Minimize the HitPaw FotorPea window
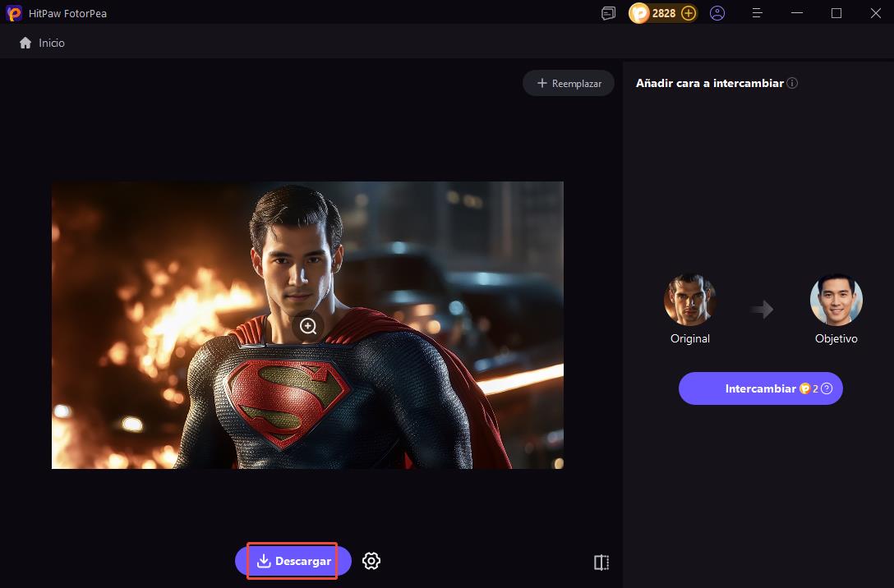This screenshot has height=588, width=894. coord(796,13)
